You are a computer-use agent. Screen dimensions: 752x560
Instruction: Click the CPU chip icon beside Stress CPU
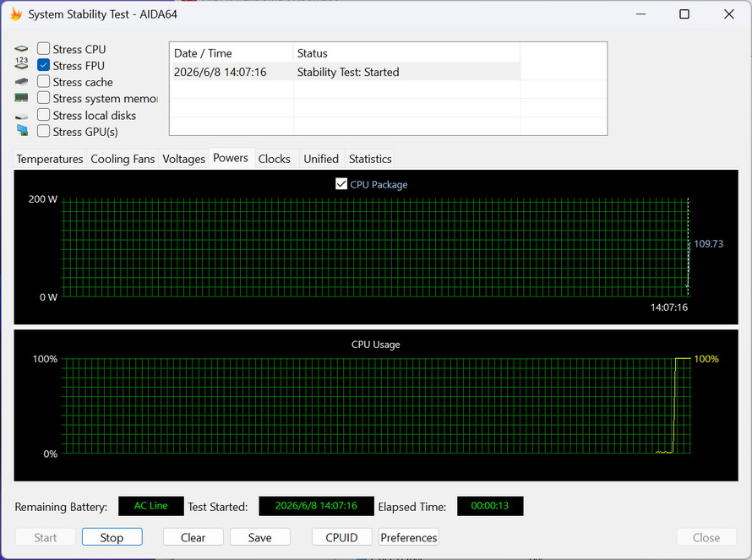click(21, 49)
